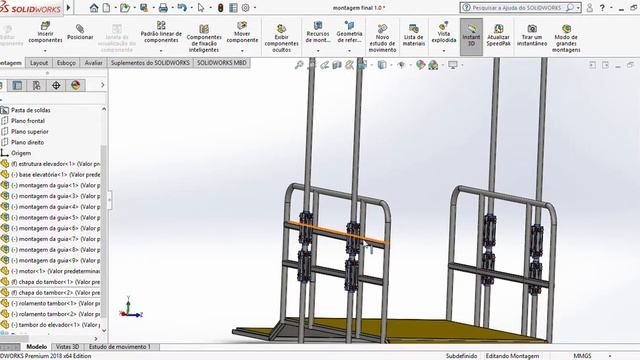The width and height of the screenshot is (640, 360).
Task: Click the zoom to fit magnifier icon
Action: (299, 65)
